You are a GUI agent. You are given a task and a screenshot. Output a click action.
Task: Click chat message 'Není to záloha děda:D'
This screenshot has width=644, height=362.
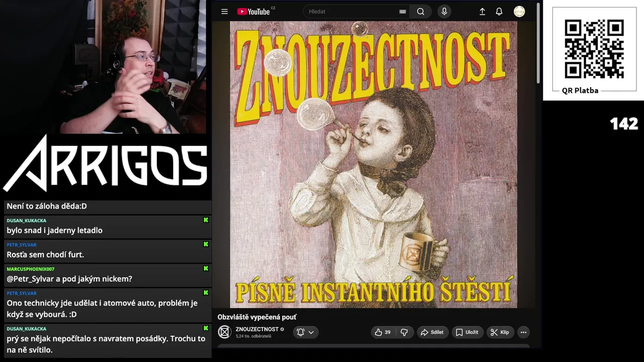point(47,206)
